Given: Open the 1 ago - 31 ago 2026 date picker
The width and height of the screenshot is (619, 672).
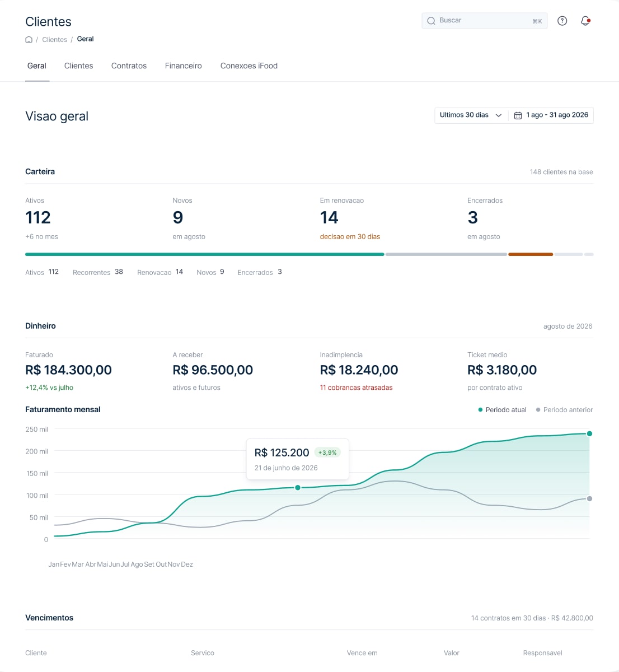Looking at the screenshot, I should [x=551, y=115].
